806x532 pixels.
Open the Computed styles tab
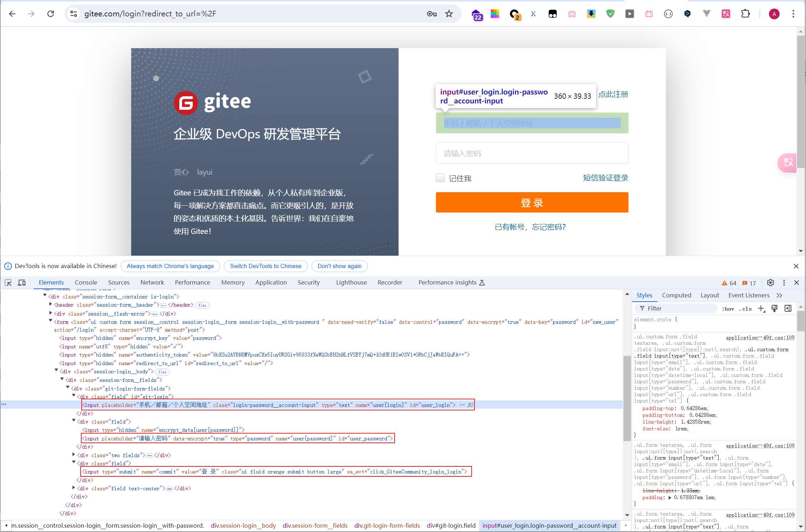pos(676,295)
